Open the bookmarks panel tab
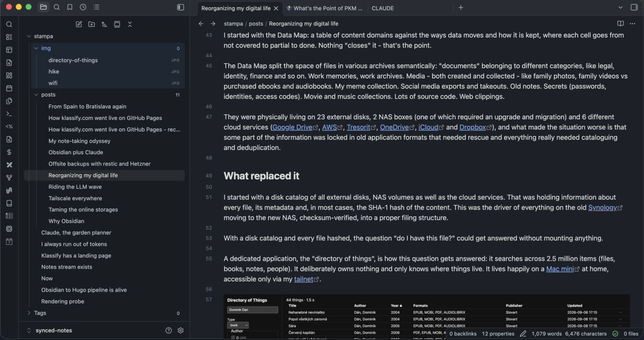This screenshot has width=644, height=340. 70,7
